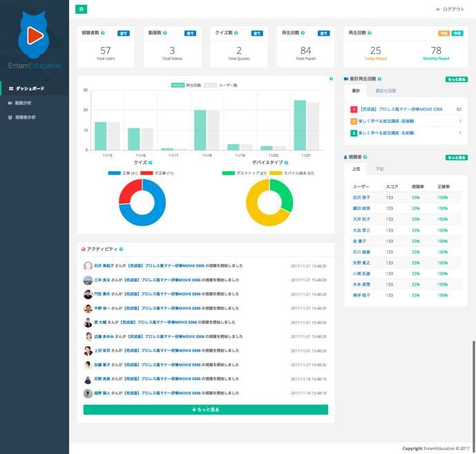The image size is (476, 454).
Task: Open the 楽しく学べる就活講座 -面接編- link
Action: (387, 121)
